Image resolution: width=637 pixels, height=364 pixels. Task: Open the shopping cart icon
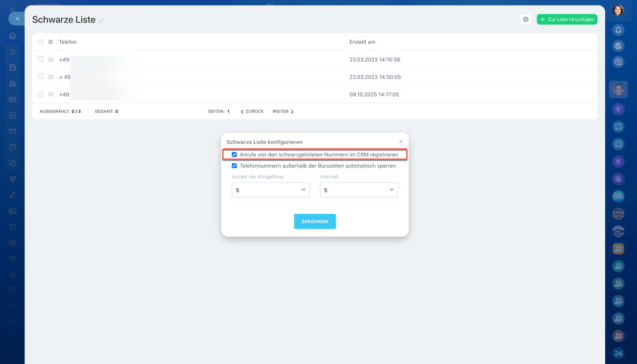point(12,227)
